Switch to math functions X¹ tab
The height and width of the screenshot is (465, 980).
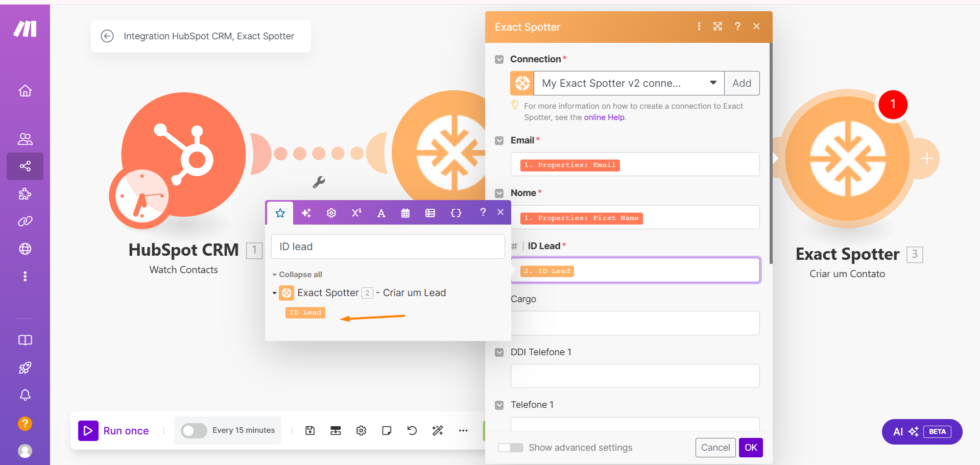(x=356, y=213)
